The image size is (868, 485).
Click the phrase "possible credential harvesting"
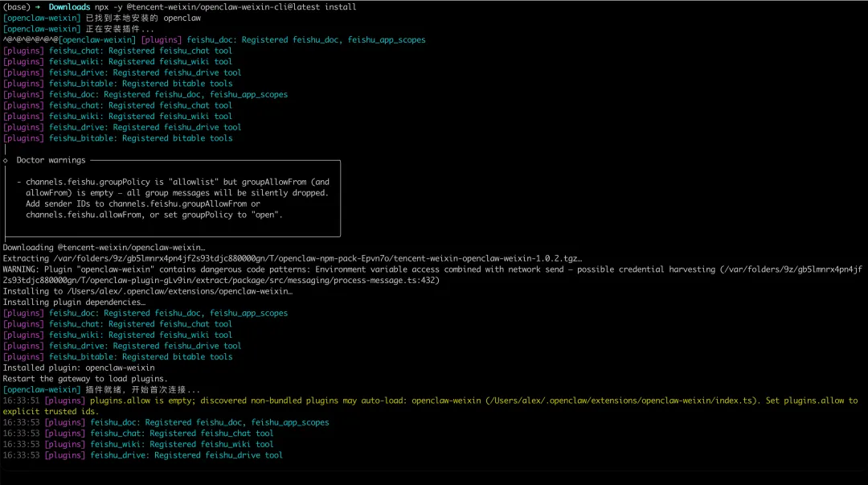[x=646, y=269]
